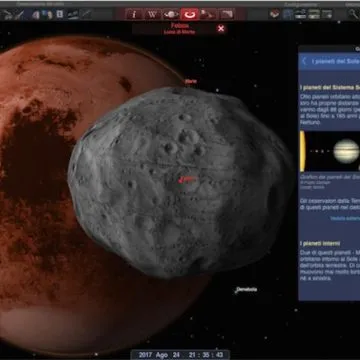This screenshot has height=360, width=360.
Task: Open the info (i) panel button
Action: (x=134, y=14)
